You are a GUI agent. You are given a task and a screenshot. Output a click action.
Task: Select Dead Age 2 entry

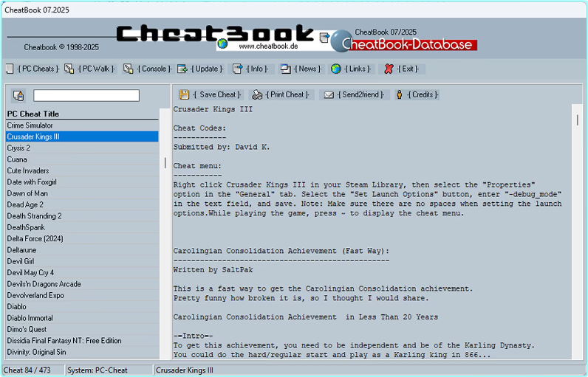(83, 205)
